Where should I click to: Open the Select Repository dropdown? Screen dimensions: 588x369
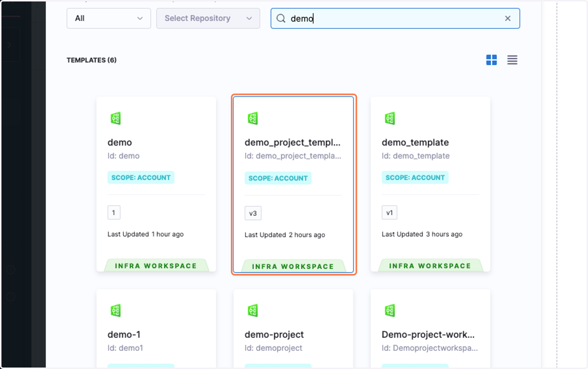click(x=208, y=18)
